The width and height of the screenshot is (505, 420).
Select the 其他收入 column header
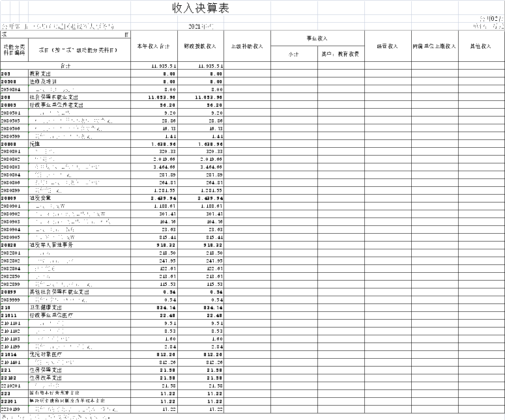482,46
